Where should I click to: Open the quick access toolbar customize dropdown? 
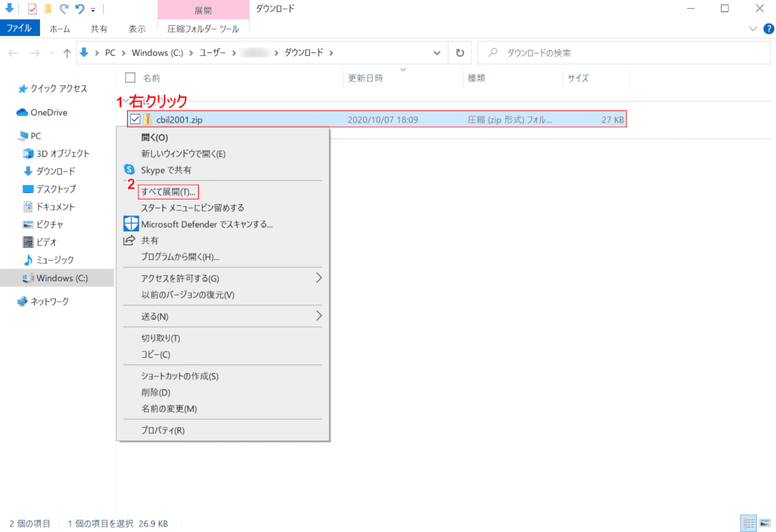pyautogui.click(x=93, y=9)
